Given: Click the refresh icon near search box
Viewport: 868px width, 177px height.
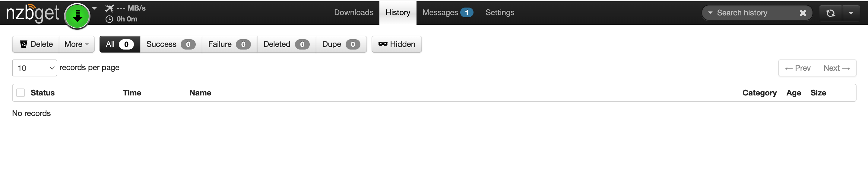Looking at the screenshot, I should pyautogui.click(x=831, y=13).
